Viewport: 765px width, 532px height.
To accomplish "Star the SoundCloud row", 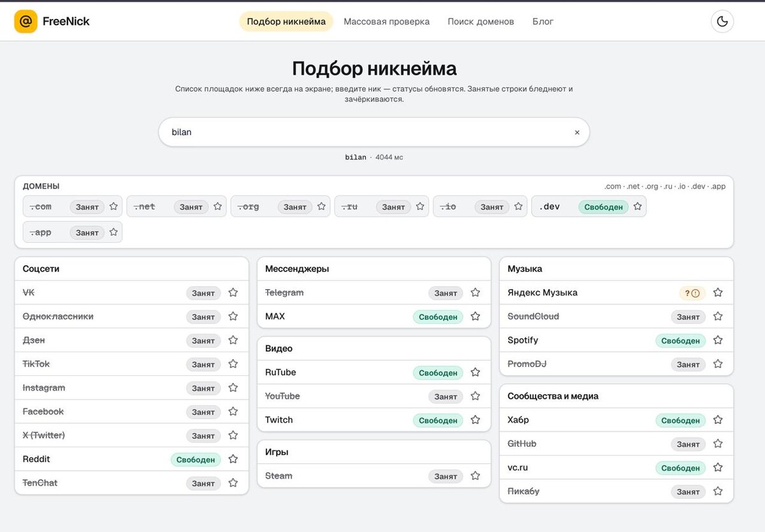I will coord(718,316).
